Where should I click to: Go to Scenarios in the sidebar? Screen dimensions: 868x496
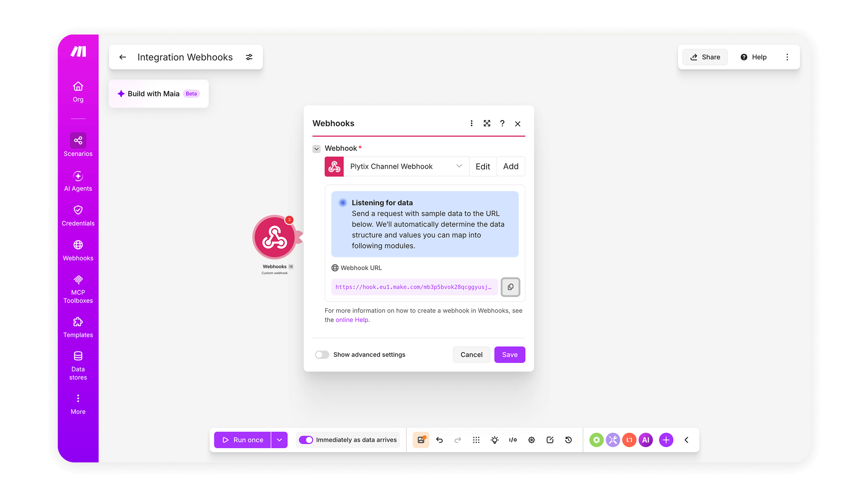[78, 145]
